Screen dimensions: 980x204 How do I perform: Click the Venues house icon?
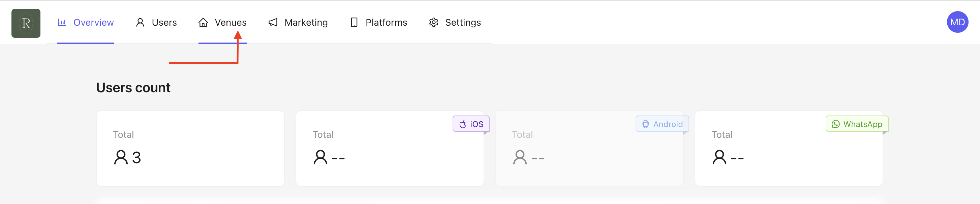tap(203, 23)
